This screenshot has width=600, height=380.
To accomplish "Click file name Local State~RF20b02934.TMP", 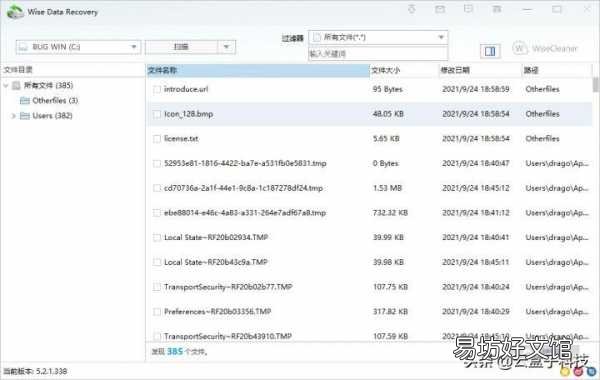I will point(216,238).
